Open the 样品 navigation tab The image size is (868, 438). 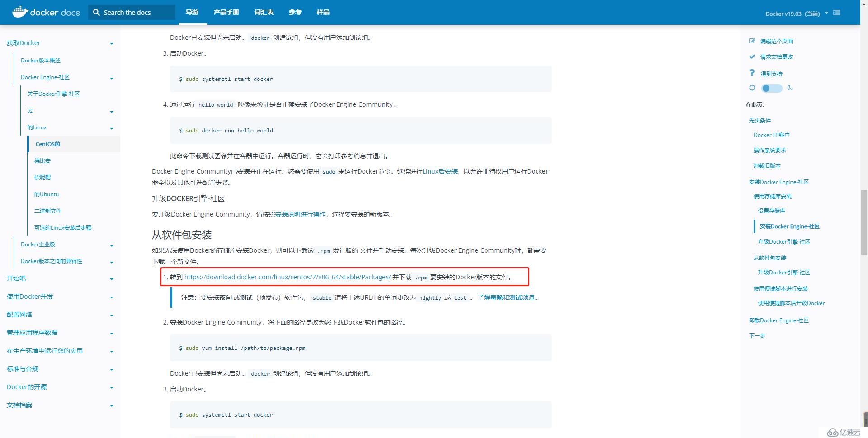pos(323,12)
